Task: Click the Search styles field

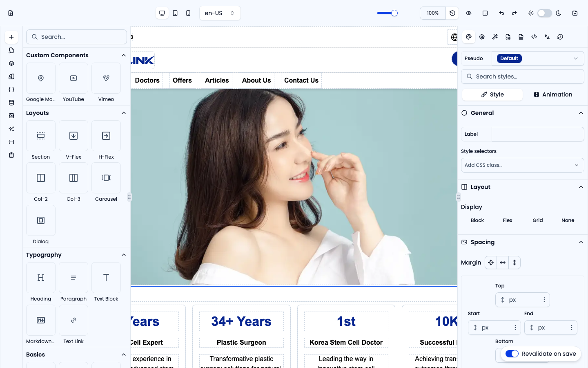Action: [522, 76]
